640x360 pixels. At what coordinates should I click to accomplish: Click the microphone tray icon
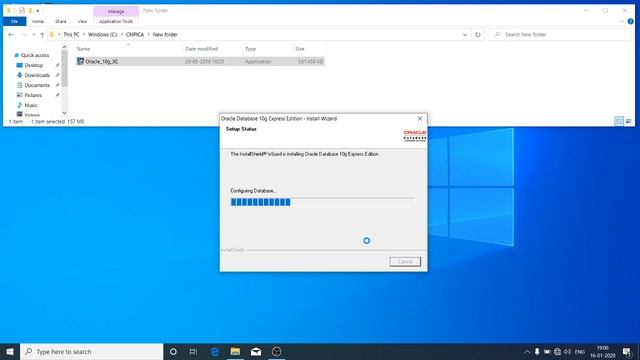pyautogui.click(x=537, y=351)
